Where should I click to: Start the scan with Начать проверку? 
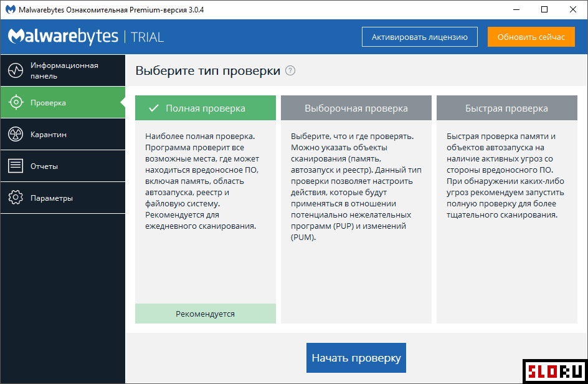[356, 358]
